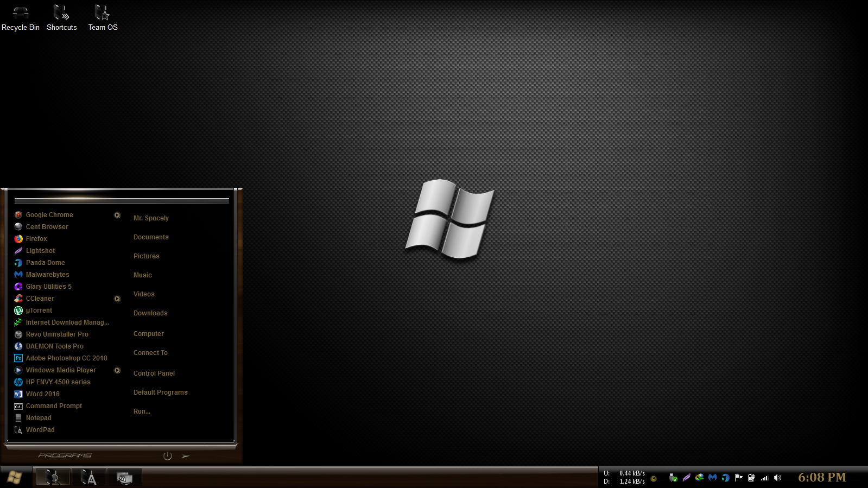Viewport: 868px width, 488px height.
Task: Click the power plug tray icon
Action: tap(751, 478)
